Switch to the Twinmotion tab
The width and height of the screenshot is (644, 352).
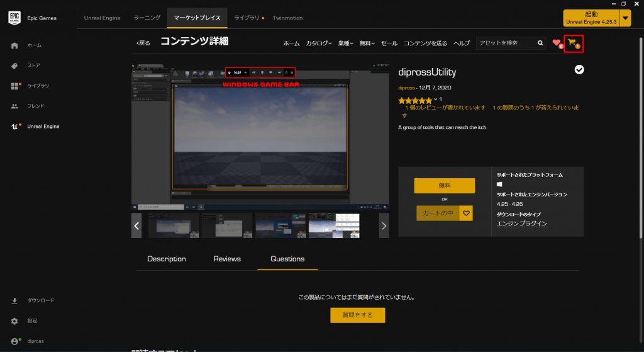pyautogui.click(x=287, y=18)
